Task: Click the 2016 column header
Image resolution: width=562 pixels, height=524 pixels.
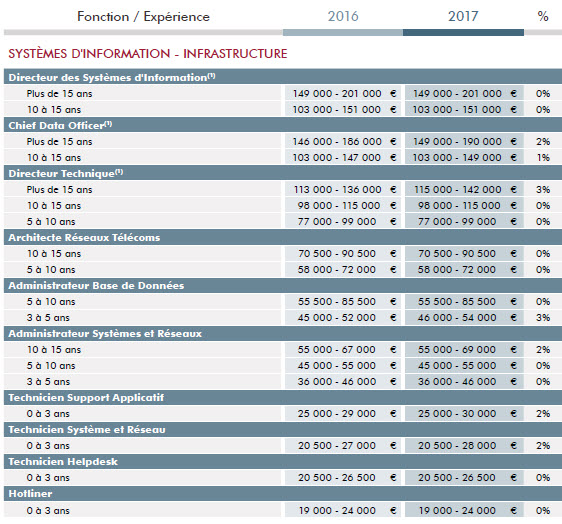Action: pyautogui.click(x=343, y=16)
